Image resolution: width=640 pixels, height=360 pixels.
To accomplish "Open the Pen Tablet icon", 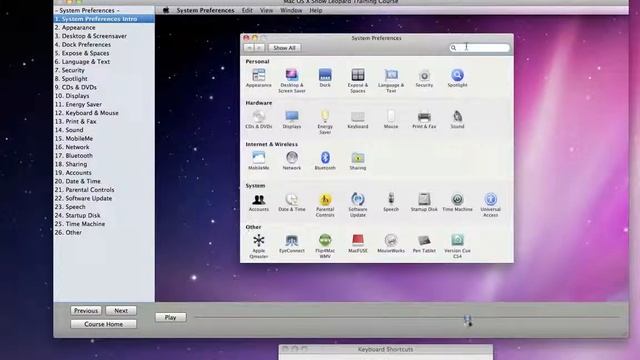I will 424,240.
